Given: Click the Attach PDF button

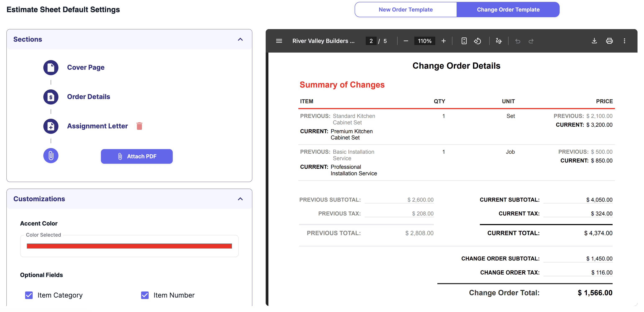Looking at the screenshot, I should 137,156.
